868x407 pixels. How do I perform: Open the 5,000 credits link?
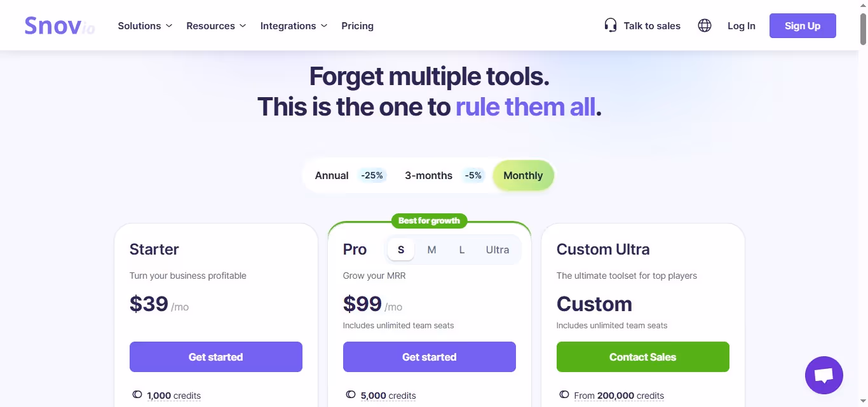[388, 395]
